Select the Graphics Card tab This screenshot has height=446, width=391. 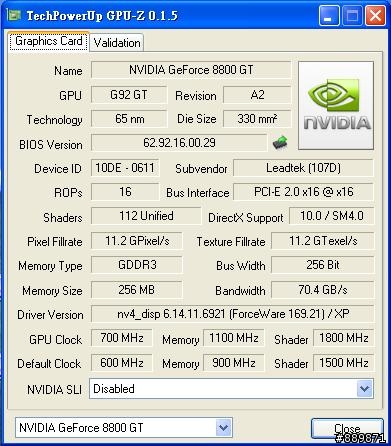point(49,41)
